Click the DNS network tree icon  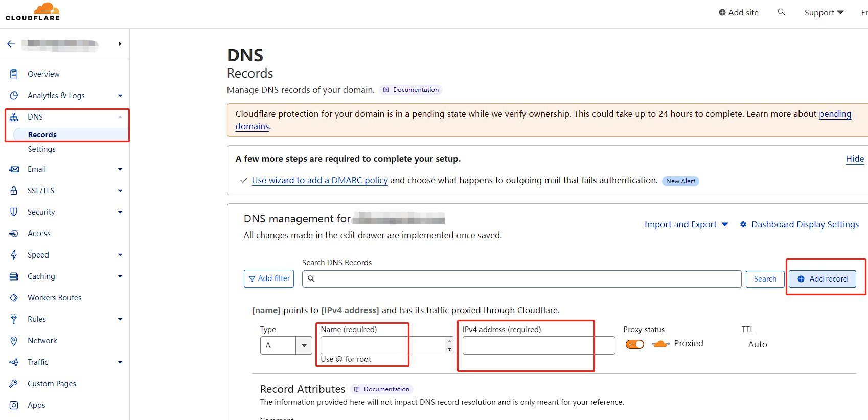14,117
